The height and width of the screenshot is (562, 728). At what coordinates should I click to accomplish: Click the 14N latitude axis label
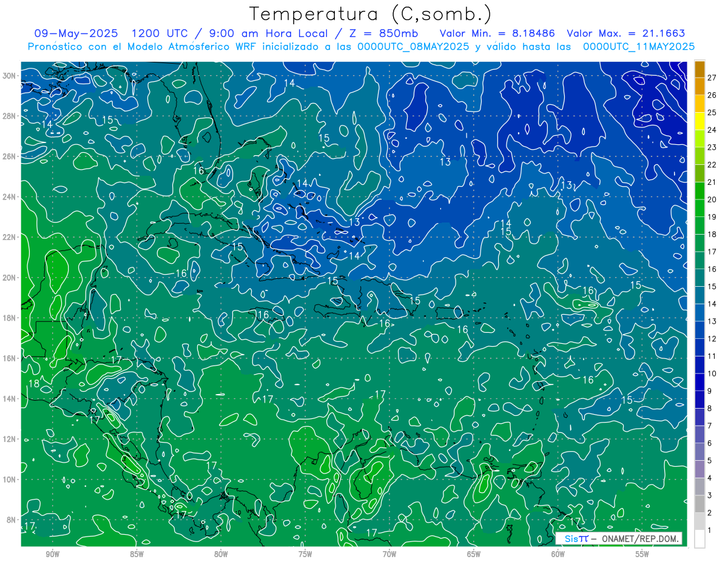(9, 398)
